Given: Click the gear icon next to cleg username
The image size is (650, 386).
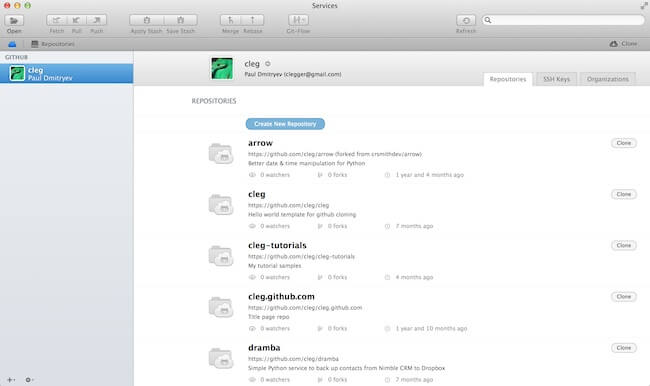Looking at the screenshot, I should (268, 64).
